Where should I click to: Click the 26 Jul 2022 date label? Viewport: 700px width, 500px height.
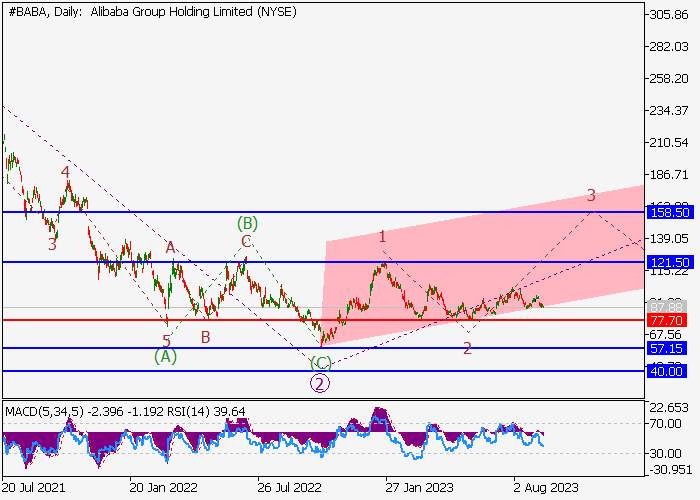289,488
